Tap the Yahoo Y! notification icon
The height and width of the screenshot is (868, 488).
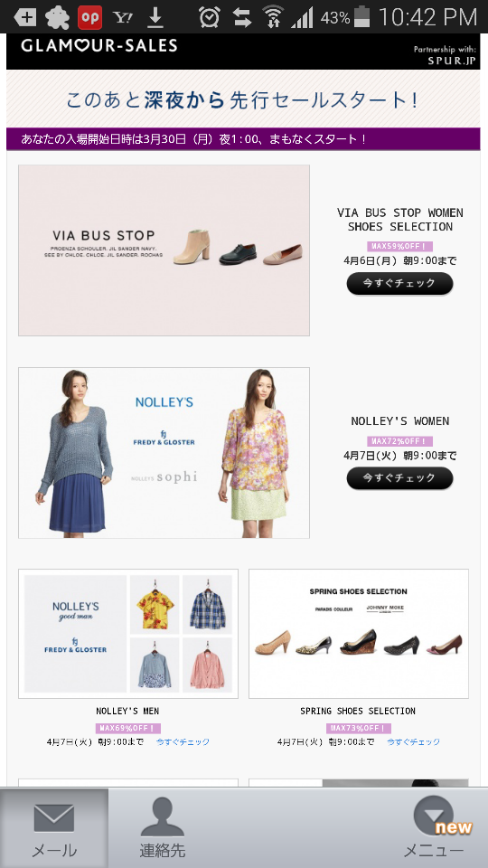click(x=123, y=18)
